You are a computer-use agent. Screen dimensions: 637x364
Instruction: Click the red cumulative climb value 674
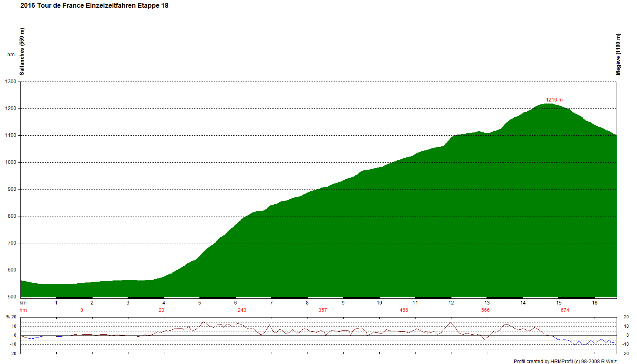(565, 310)
